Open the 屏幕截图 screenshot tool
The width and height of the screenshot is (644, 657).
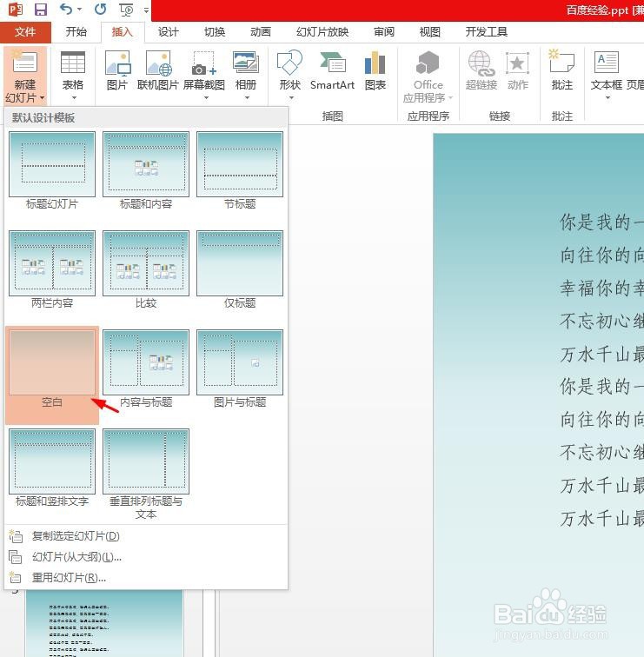click(x=204, y=69)
